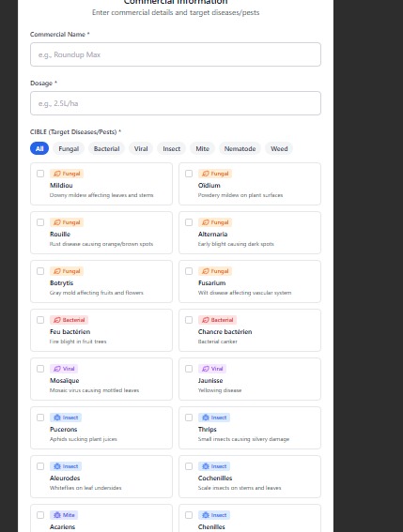Check the Rouille checkbox

pyautogui.click(x=40, y=222)
